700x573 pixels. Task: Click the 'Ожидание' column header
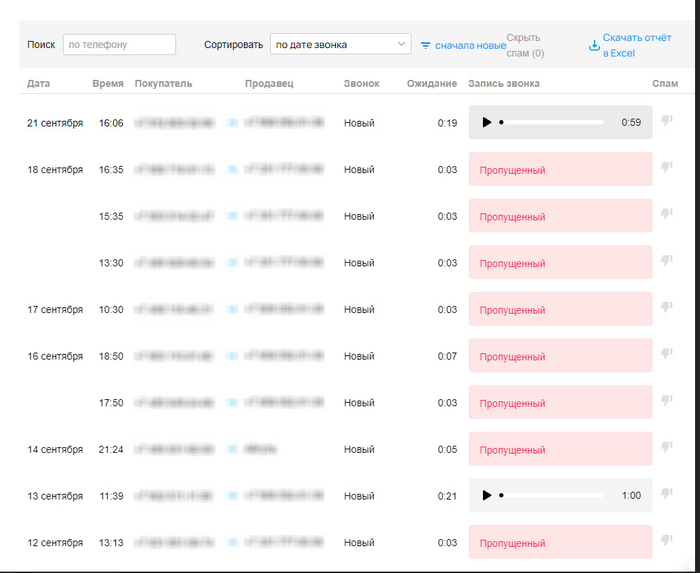(432, 83)
